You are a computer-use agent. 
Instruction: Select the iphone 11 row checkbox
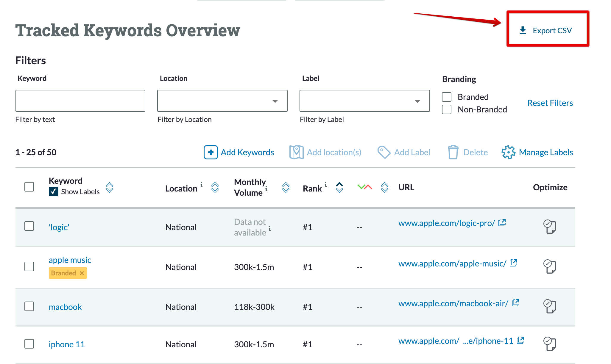(x=29, y=344)
